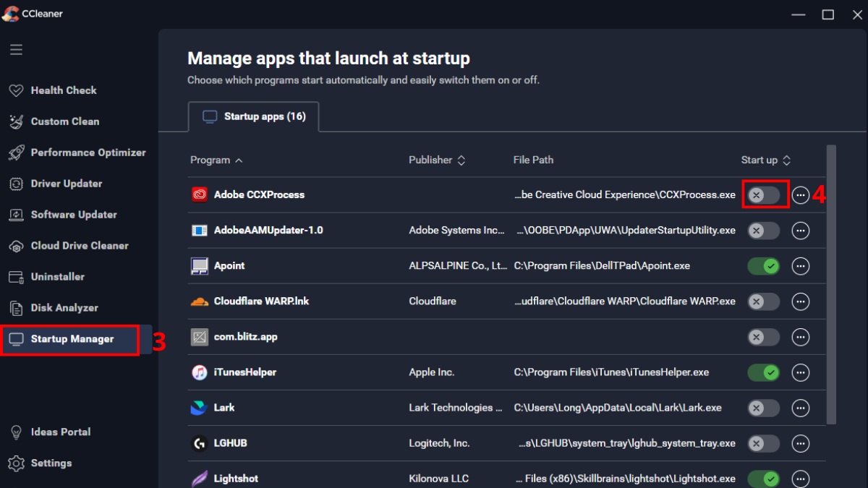
Task: Select the Startup apps (16) tab
Action: [x=254, y=116]
